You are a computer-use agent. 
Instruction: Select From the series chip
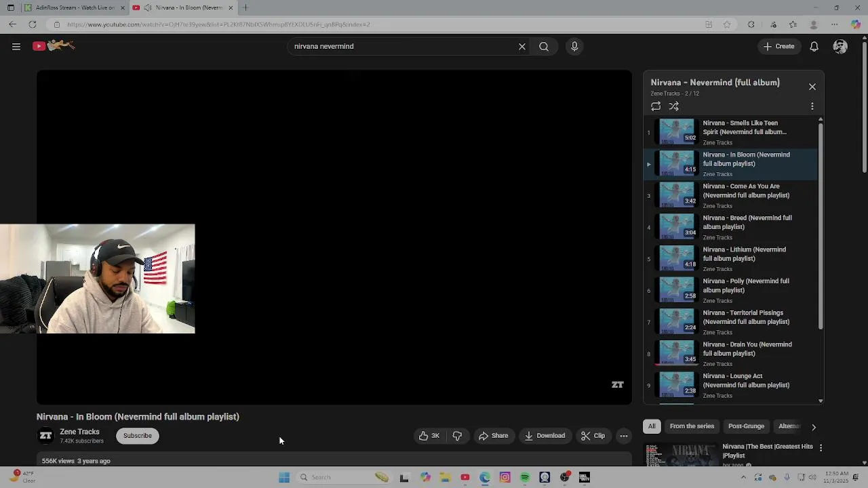[692, 426]
